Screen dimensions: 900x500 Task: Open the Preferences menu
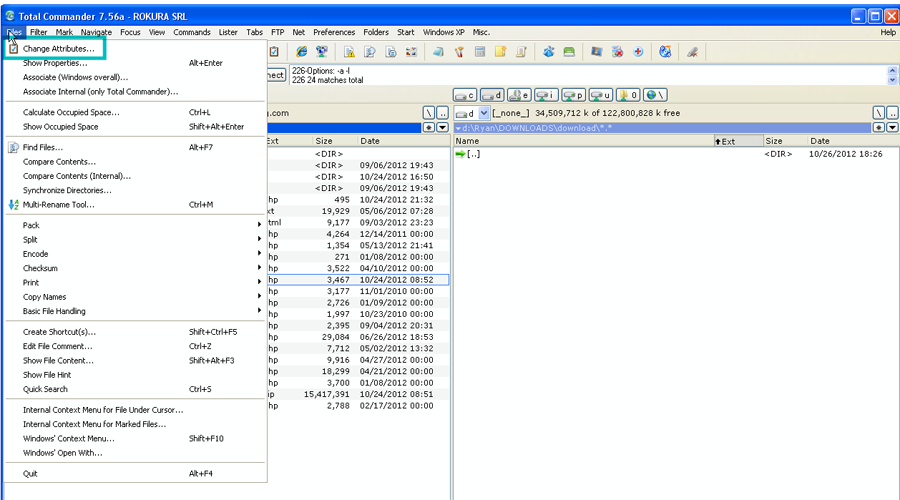(x=334, y=32)
